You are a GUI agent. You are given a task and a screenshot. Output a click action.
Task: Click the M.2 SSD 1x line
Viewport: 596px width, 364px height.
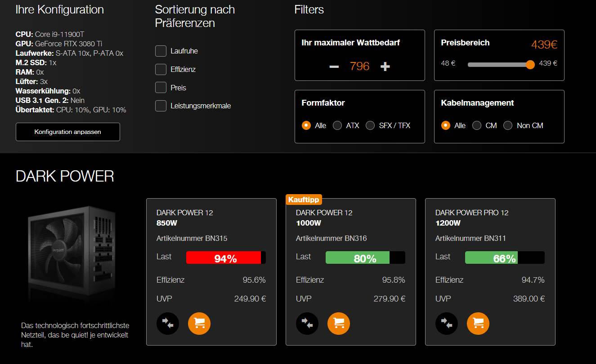pos(36,62)
